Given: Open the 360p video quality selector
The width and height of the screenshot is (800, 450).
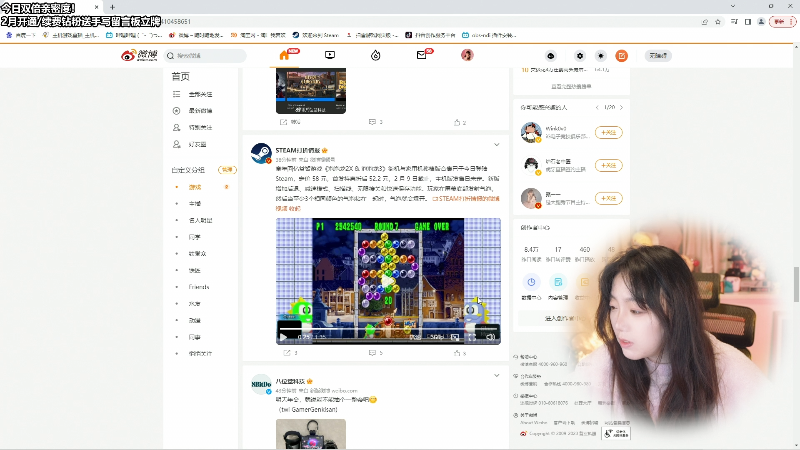Looking at the screenshot, I should [437, 337].
